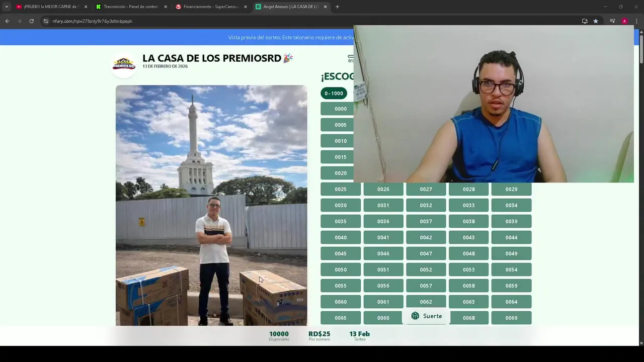Click the address bar URL rifary.com
Screen dimensions: 644x362
tap(92, 21)
